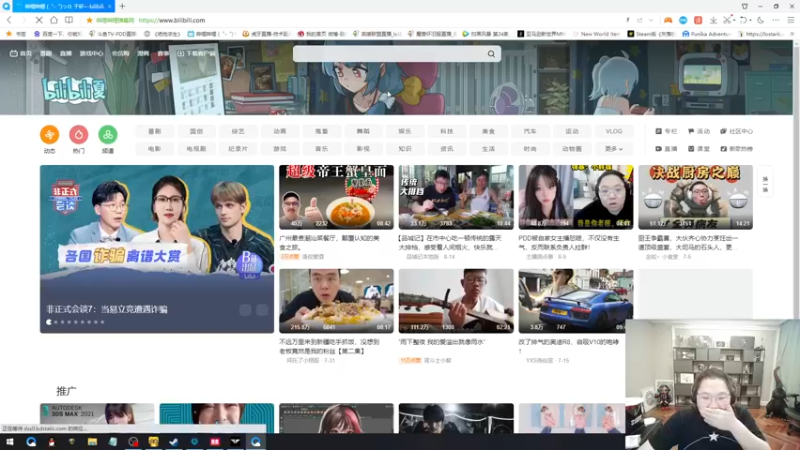Select the 美食 category
Image resolution: width=800 pixels, height=450 pixels.
click(488, 131)
